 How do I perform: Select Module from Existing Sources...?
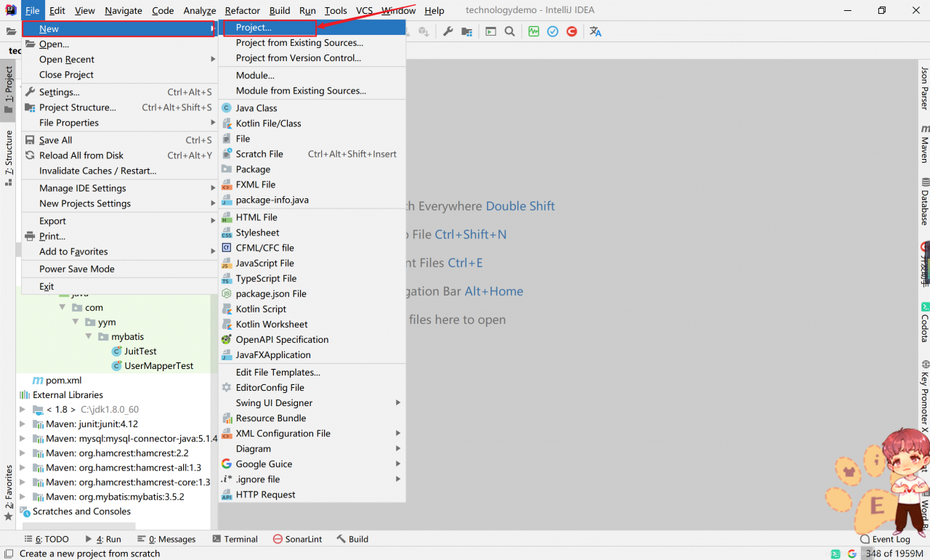312,90
